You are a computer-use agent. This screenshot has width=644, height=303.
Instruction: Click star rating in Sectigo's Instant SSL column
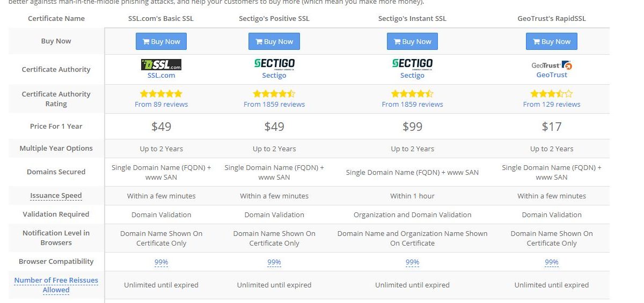click(x=412, y=94)
